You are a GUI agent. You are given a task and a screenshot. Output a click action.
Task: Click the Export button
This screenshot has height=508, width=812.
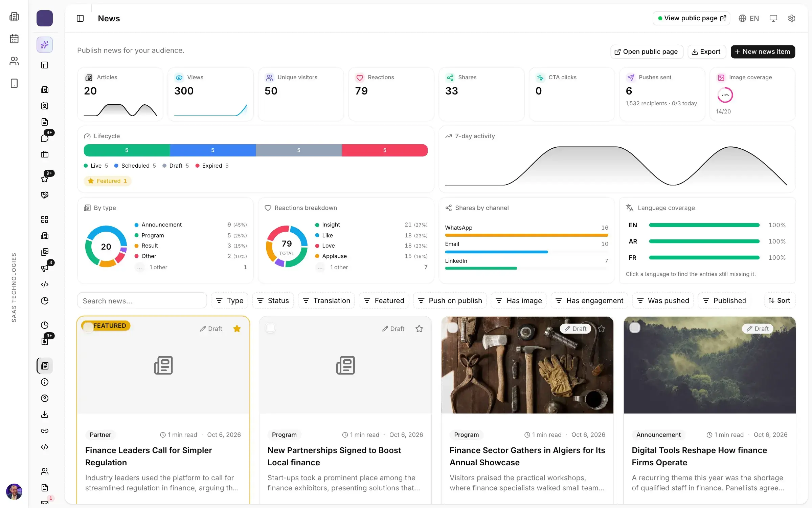click(706, 51)
